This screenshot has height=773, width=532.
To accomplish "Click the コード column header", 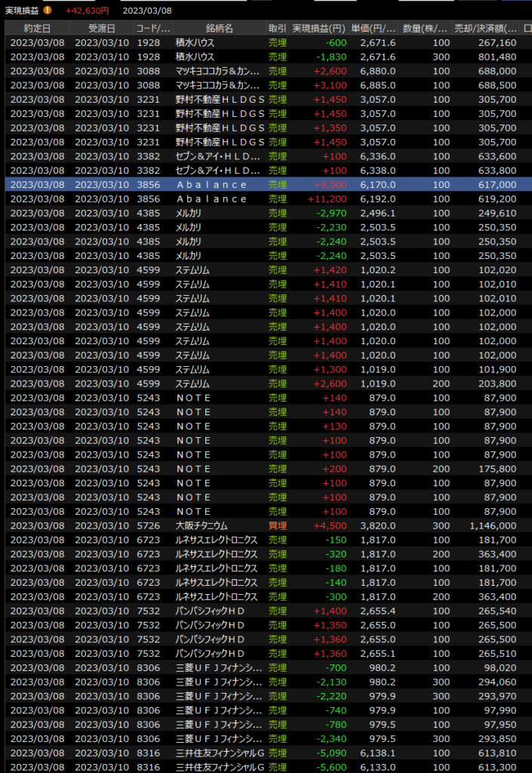I will [152, 28].
